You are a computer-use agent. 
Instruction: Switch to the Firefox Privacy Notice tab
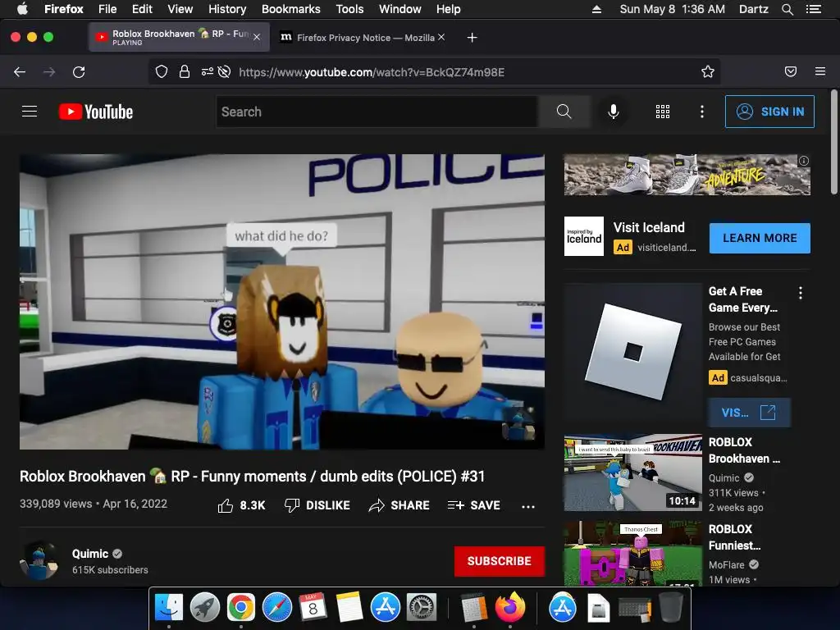pos(359,38)
